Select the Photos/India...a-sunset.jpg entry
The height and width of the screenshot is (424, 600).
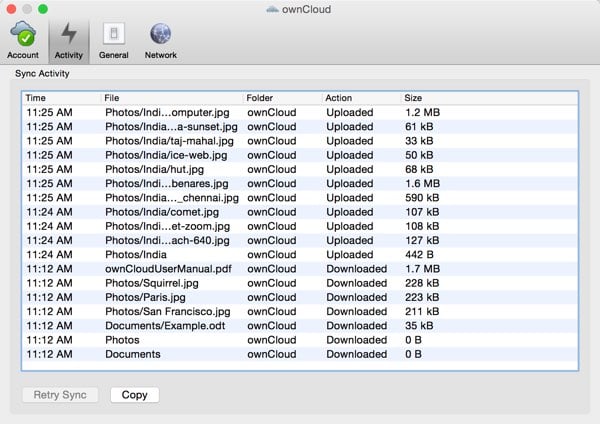(x=171, y=127)
